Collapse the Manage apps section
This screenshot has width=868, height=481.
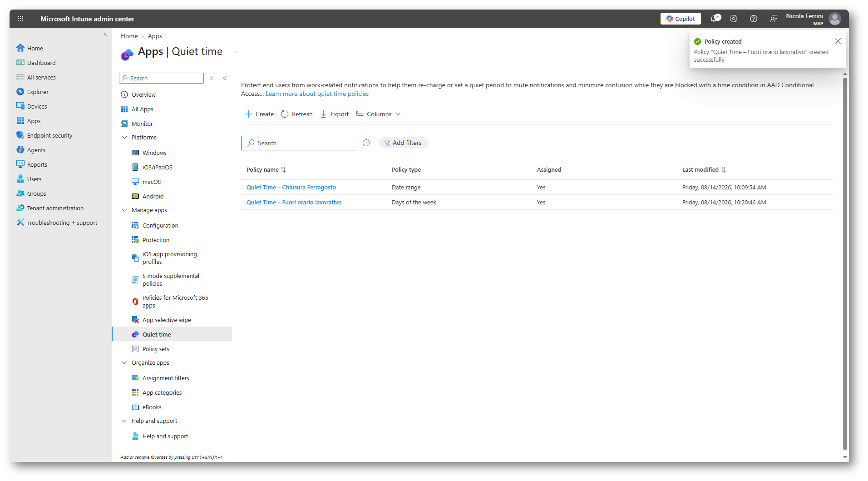tap(124, 210)
